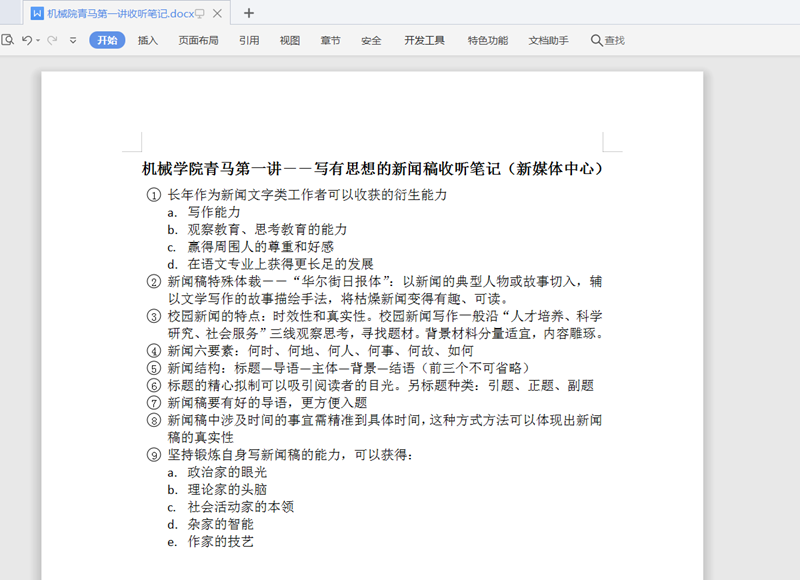Viewport: 800px width, 580px height.
Task: Click the print preview icon
Action: (7, 40)
